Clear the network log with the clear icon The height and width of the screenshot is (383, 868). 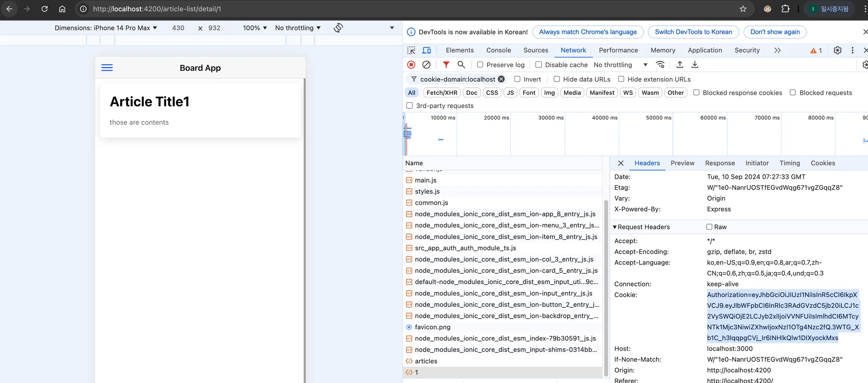pos(426,65)
